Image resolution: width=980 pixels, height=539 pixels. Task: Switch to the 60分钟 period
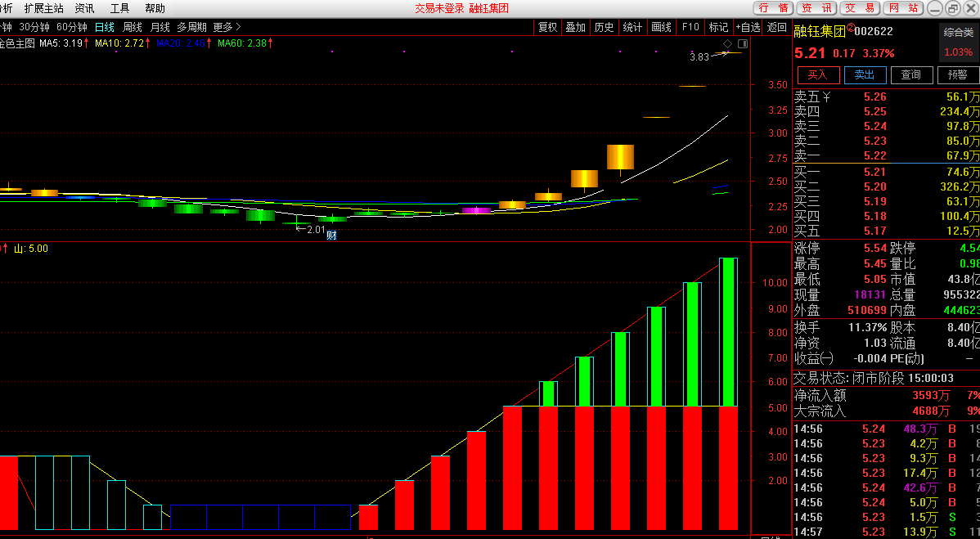[x=72, y=27]
